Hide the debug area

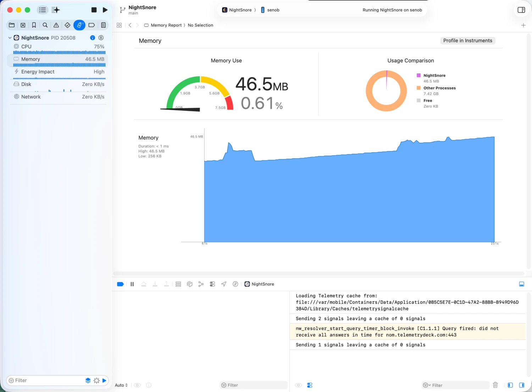(x=522, y=284)
